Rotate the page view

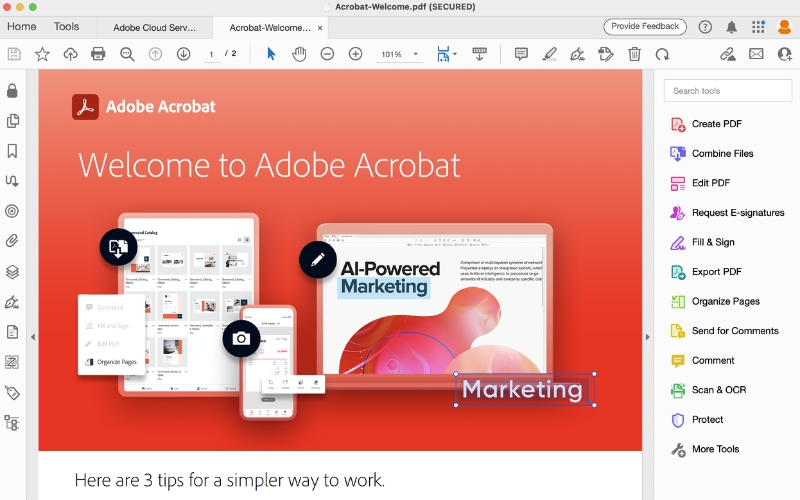(662, 54)
